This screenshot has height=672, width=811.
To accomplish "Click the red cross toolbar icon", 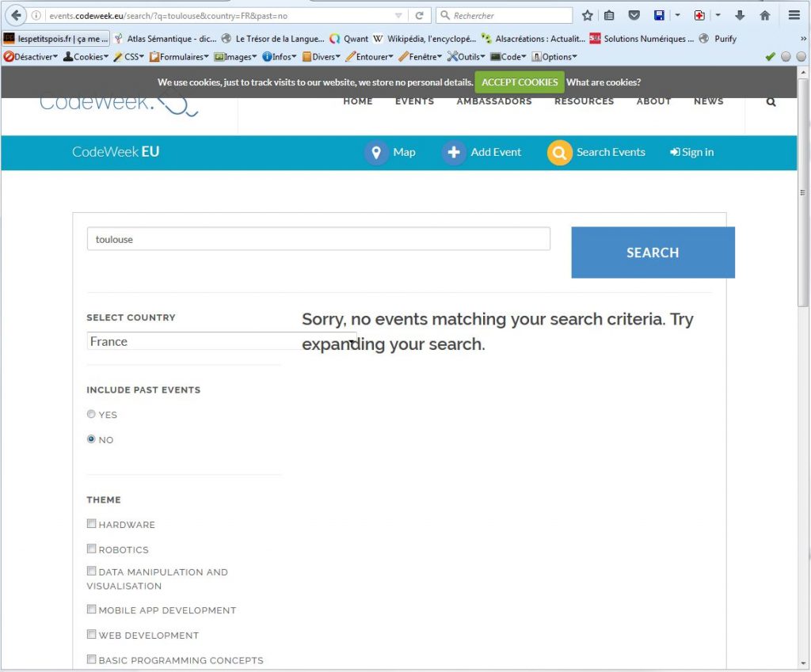I will [x=699, y=16].
